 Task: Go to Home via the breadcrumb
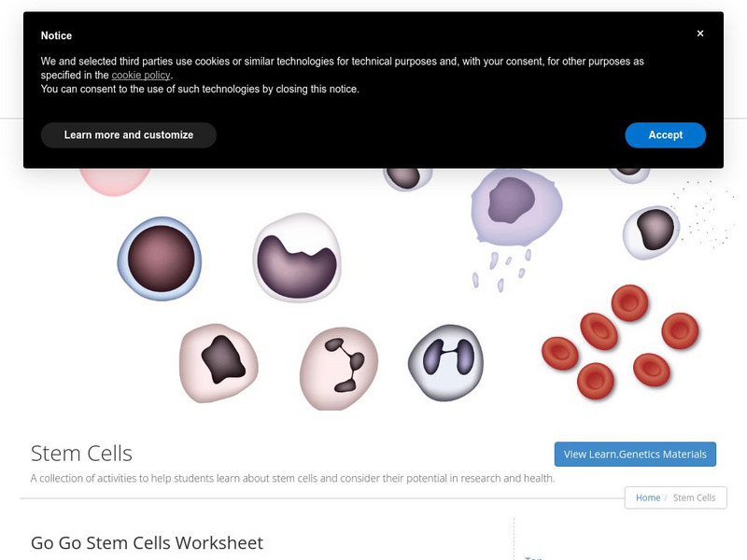pyautogui.click(x=648, y=497)
